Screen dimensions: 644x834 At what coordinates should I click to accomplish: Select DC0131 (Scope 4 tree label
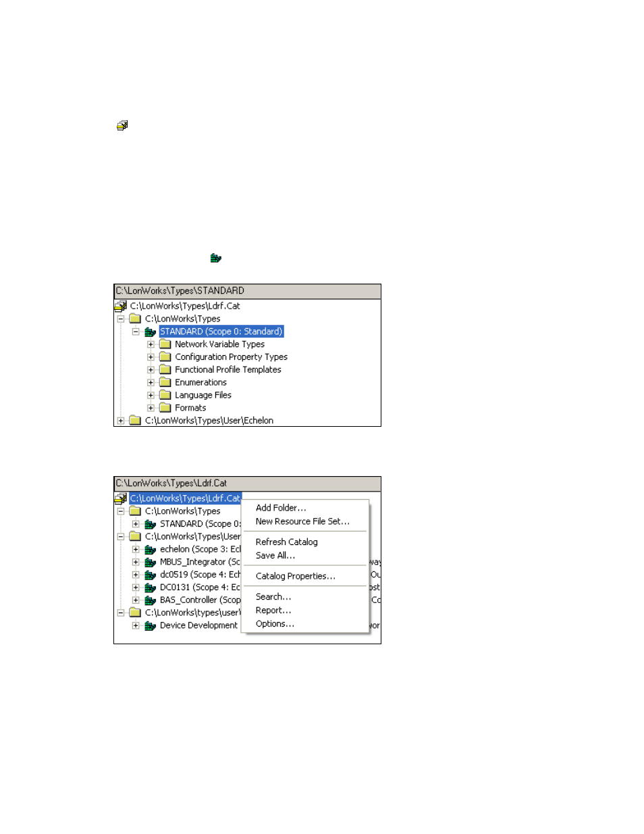[x=200, y=588]
